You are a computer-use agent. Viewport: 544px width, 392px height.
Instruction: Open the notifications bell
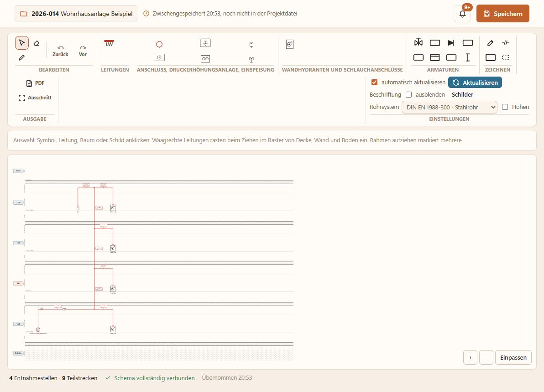tap(462, 14)
